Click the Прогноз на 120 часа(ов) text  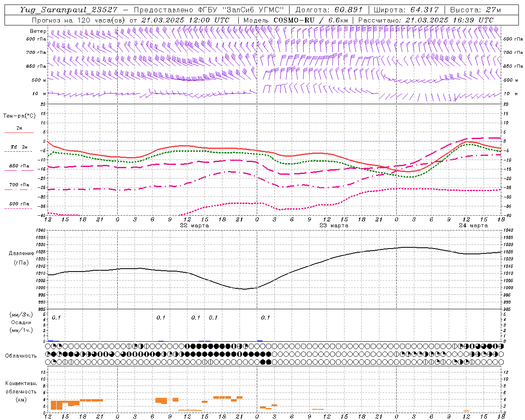pyautogui.click(x=79, y=20)
